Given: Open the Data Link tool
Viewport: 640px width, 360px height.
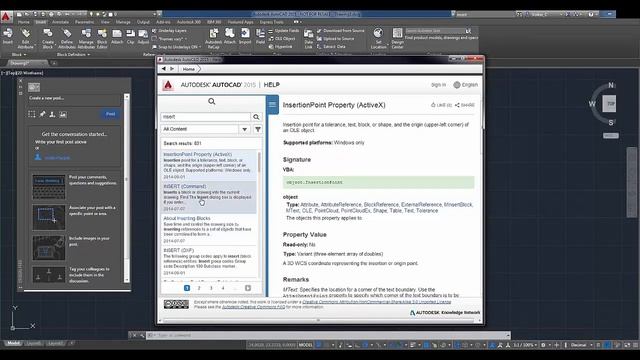Looking at the screenshot, I should [x=309, y=38].
